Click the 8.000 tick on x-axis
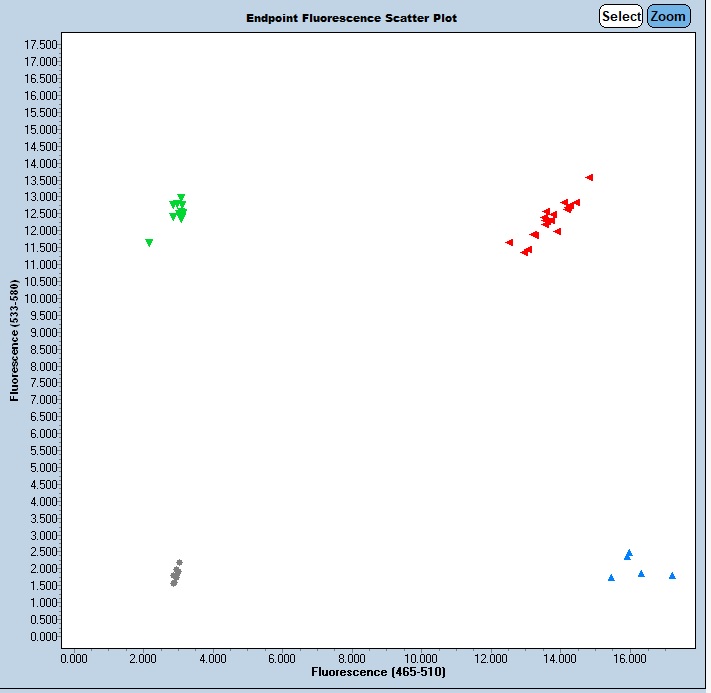 (351, 658)
